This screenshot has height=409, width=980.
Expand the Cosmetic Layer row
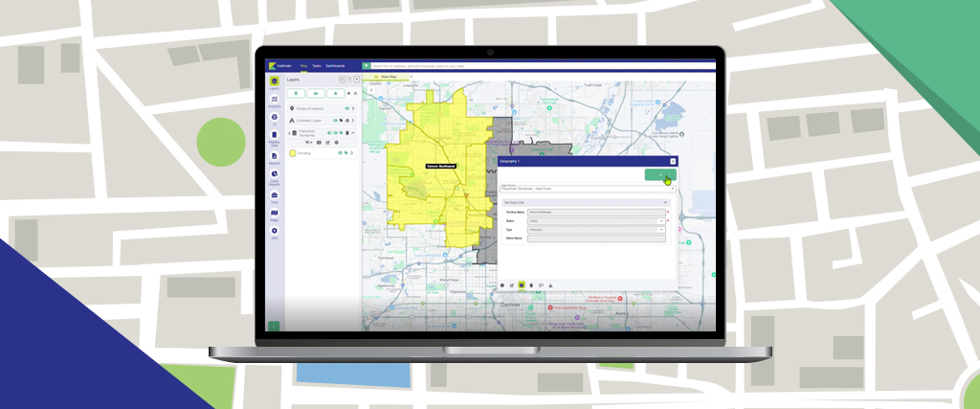[353, 120]
